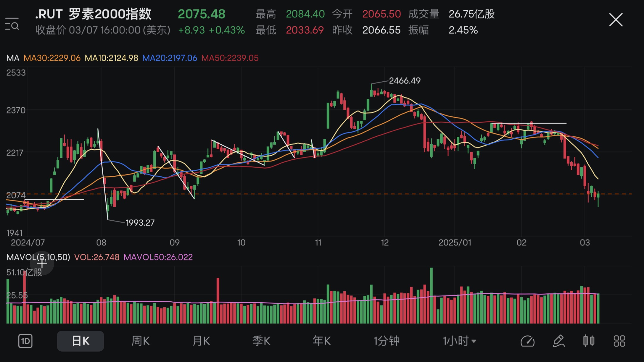Select the 日K daily tab
This screenshot has height=362, width=644.
point(80,341)
